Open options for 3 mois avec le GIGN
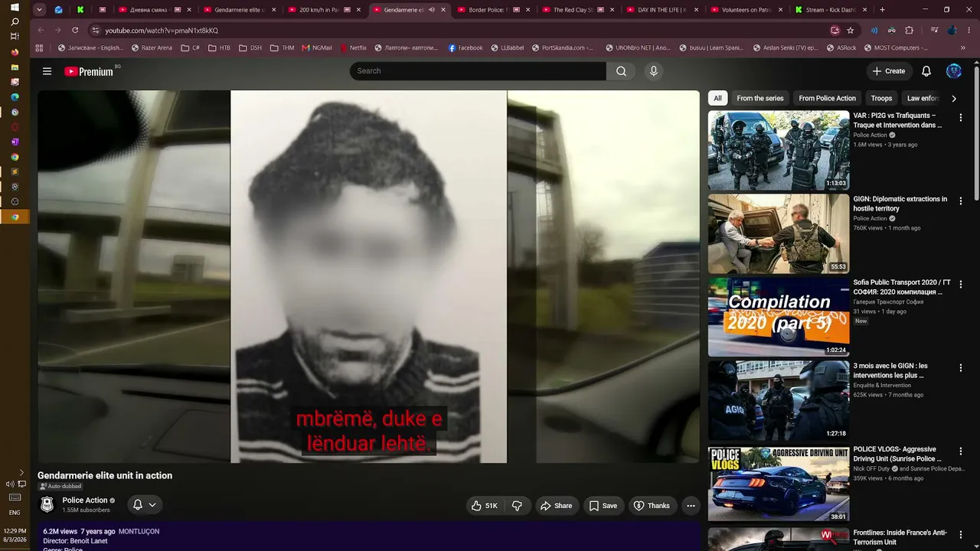 click(x=961, y=367)
